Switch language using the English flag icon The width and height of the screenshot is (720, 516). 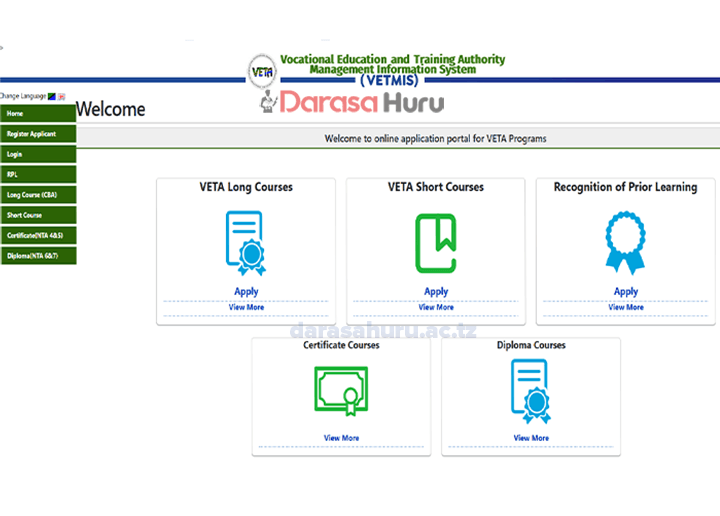click(x=62, y=96)
